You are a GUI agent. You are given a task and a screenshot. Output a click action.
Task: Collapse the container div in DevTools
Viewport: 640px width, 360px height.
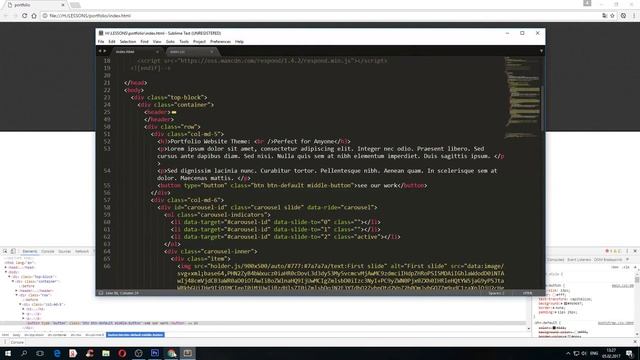click(13, 281)
